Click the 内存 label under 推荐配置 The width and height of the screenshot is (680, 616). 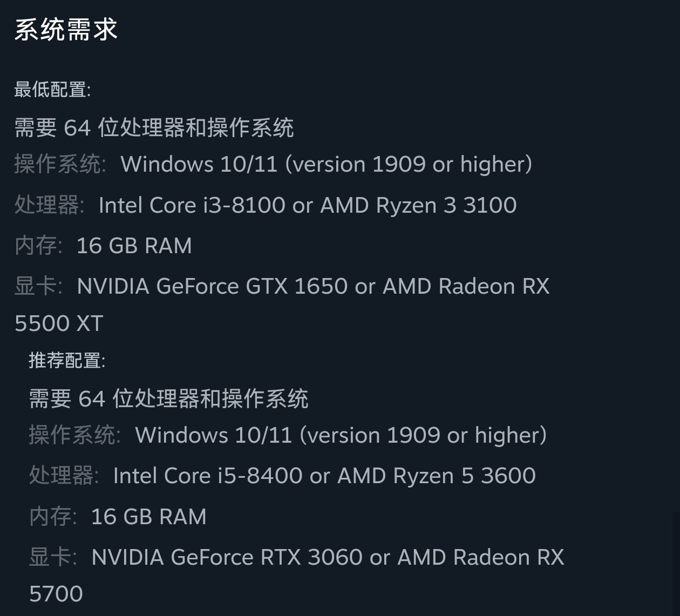coord(51,517)
